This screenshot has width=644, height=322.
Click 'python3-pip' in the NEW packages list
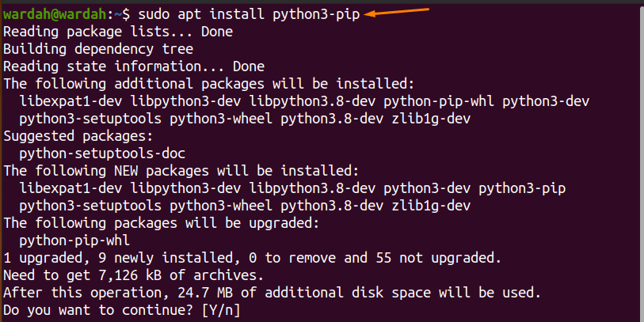(522, 188)
